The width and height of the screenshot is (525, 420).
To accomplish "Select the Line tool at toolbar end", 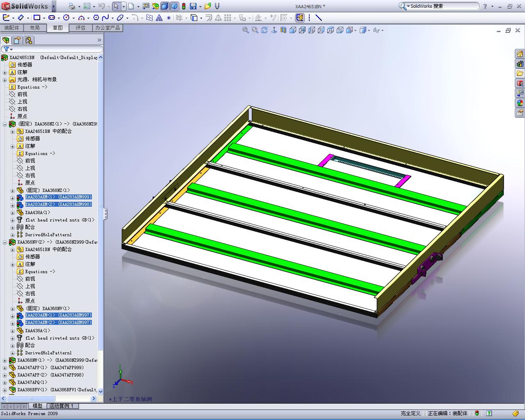I will pyautogui.click(x=319, y=18).
